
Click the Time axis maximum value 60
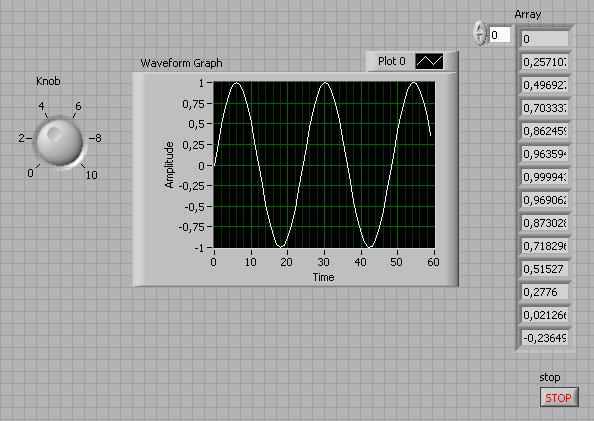pyautogui.click(x=433, y=262)
